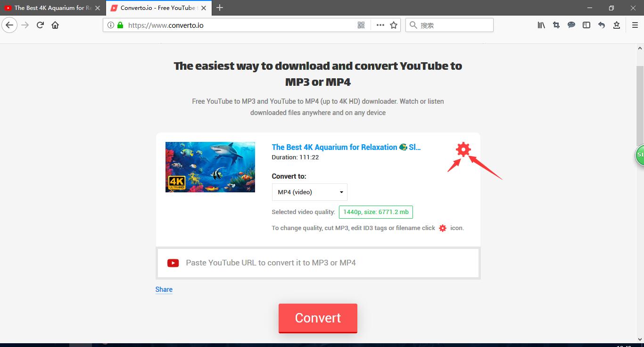Click the browser Back arrow

coord(9,25)
